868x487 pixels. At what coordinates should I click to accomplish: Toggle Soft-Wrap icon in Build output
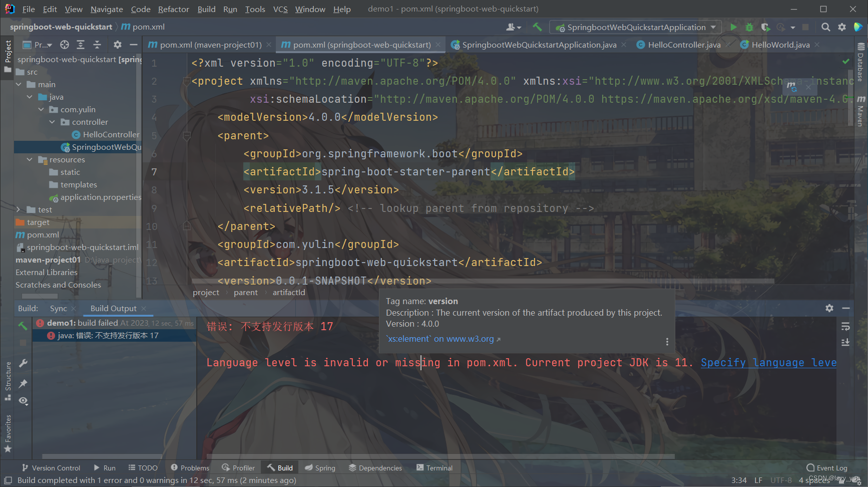coord(845,327)
